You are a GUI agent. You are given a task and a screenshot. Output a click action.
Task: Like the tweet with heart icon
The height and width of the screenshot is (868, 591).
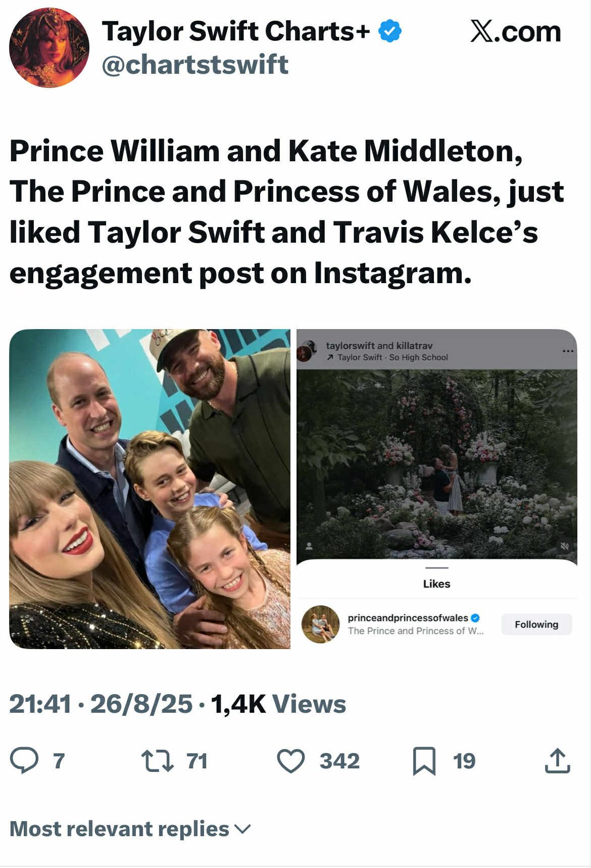point(291,761)
